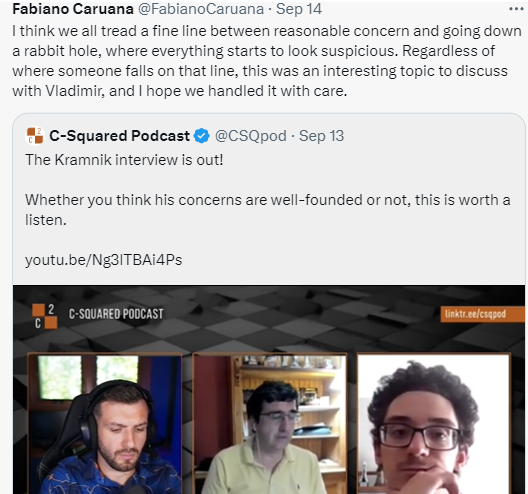Click the C-SQUARED PODCAST banner title
The height and width of the screenshot is (494, 528).
pos(116,314)
